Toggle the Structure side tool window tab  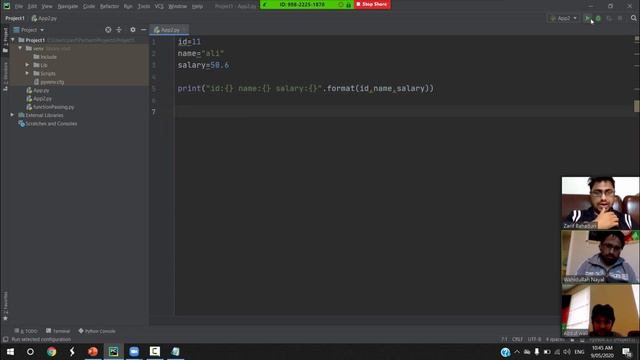point(5,76)
